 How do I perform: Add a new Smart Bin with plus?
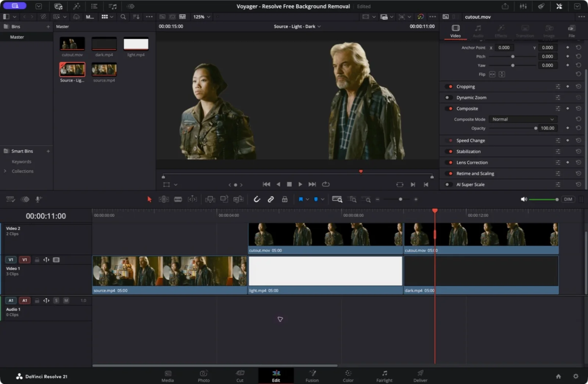tap(48, 151)
